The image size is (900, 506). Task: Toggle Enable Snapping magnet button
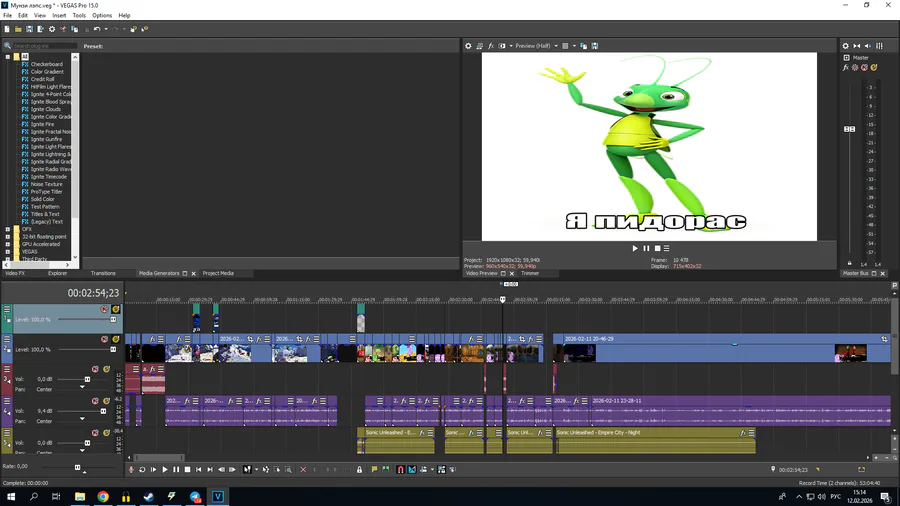tap(401, 469)
